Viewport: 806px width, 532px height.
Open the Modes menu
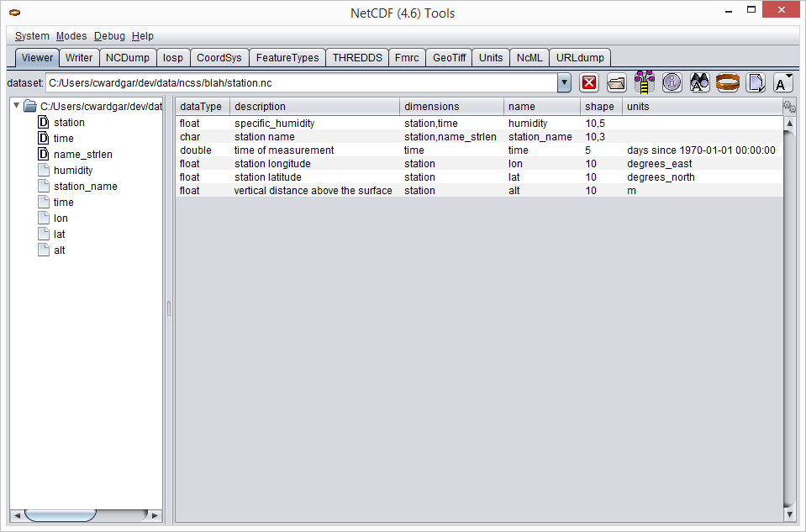click(x=71, y=36)
